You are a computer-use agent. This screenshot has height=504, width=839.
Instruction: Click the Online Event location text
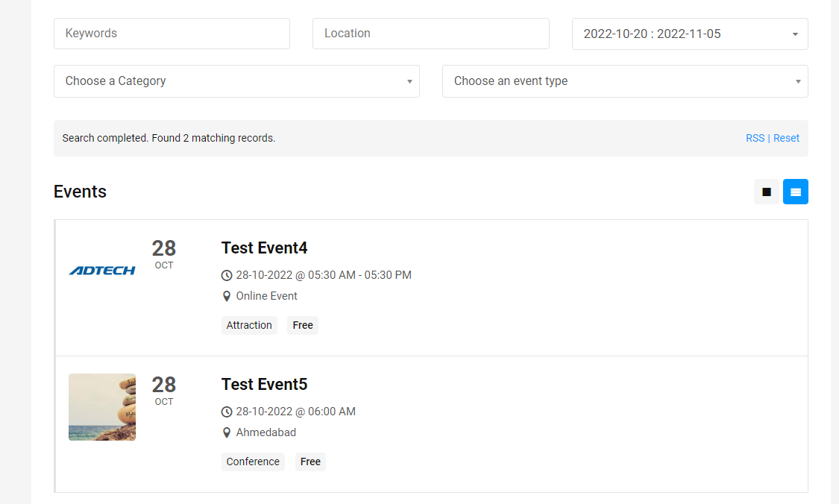pos(266,296)
